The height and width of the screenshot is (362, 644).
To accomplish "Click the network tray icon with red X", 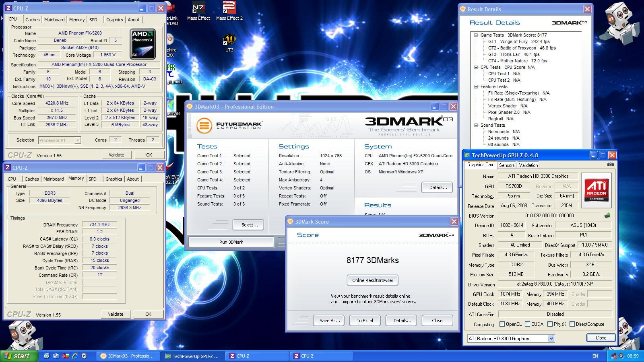I will (x=614, y=356).
